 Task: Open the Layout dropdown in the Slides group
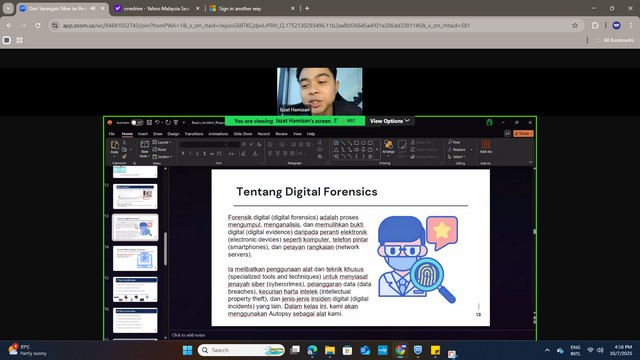point(162,142)
